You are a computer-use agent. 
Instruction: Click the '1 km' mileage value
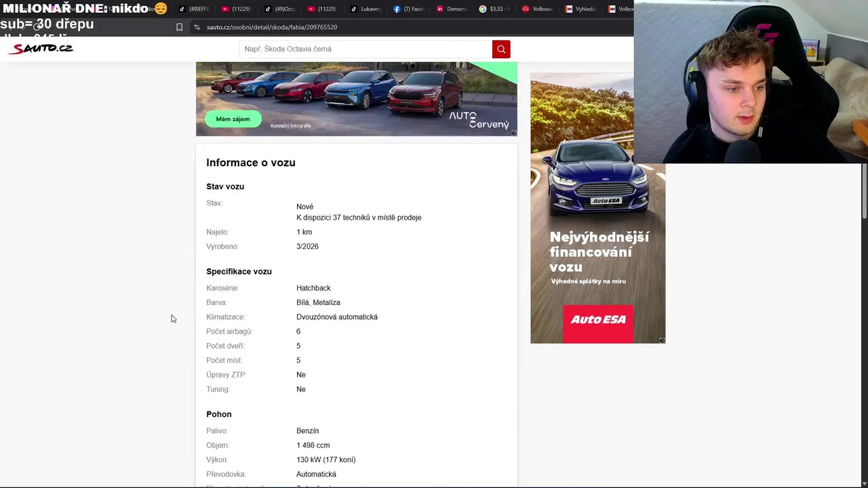pos(304,232)
